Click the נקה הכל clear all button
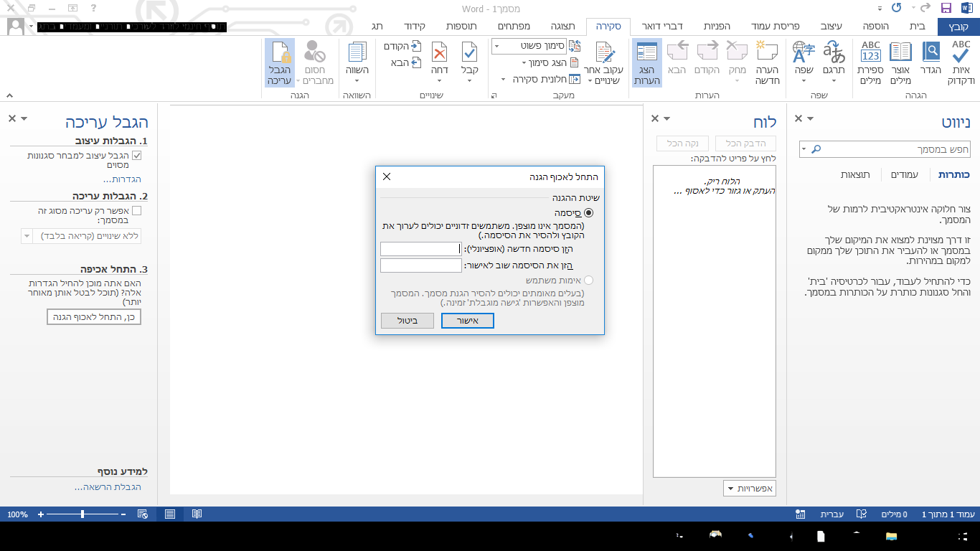 point(683,144)
